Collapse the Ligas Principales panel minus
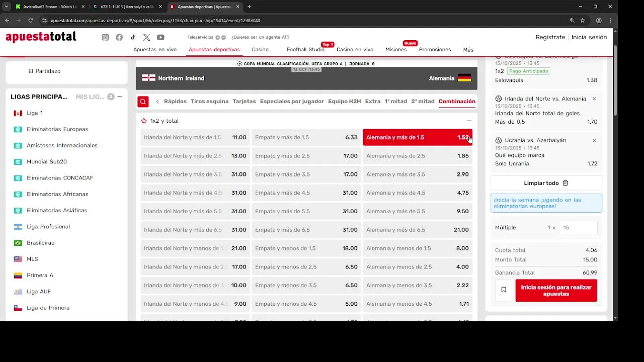The height and width of the screenshot is (362, 644). point(119,97)
